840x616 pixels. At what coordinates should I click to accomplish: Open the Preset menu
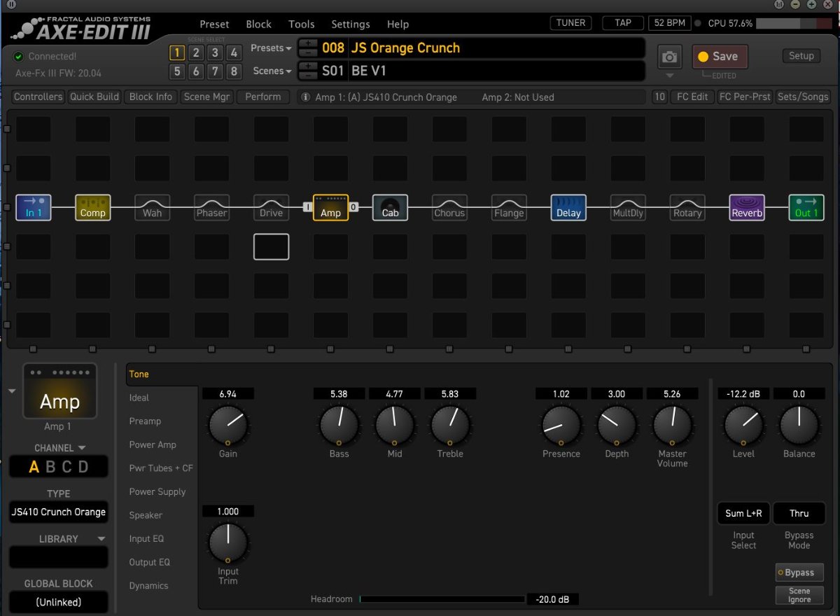click(x=214, y=24)
